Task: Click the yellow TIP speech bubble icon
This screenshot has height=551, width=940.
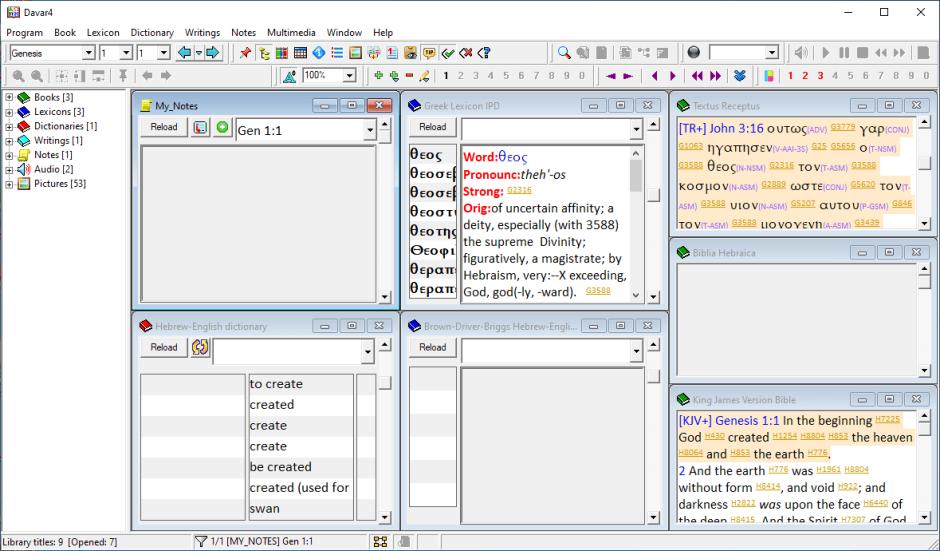Action: (429, 53)
